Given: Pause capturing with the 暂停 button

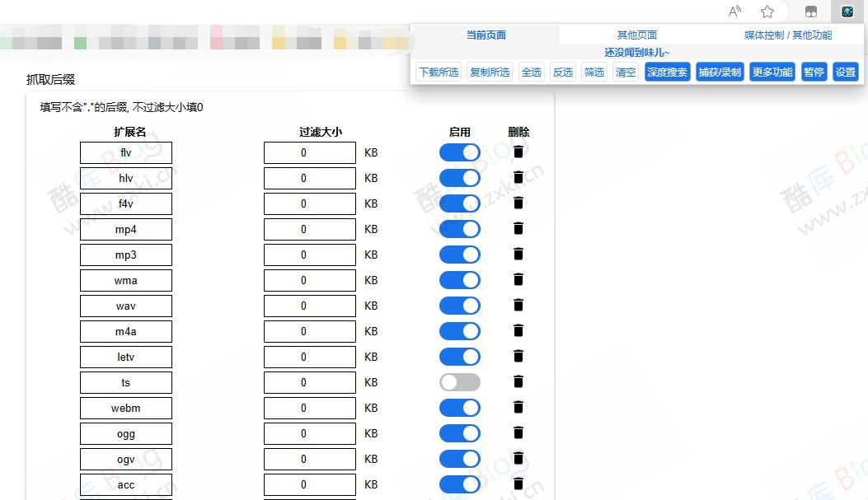Looking at the screenshot, I should [814, 72].
